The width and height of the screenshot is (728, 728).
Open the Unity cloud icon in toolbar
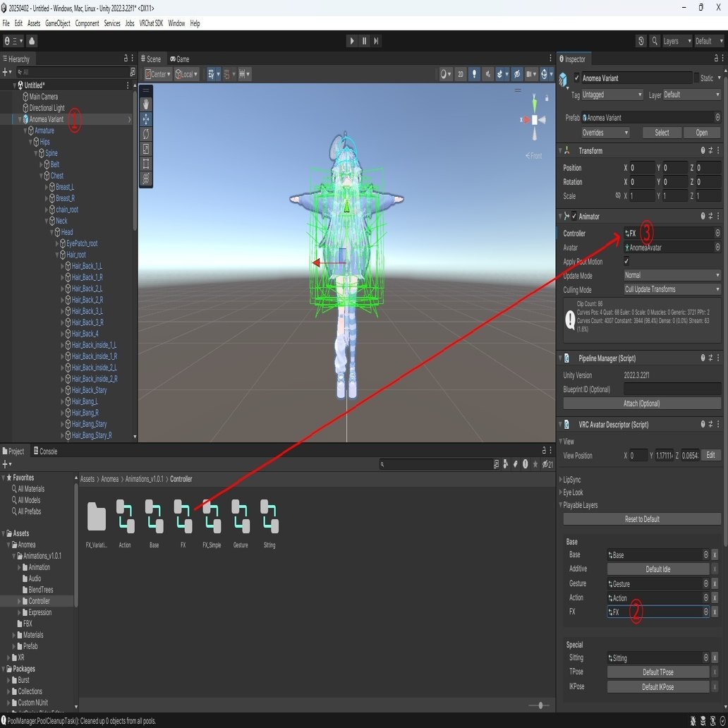click(32, 41)
